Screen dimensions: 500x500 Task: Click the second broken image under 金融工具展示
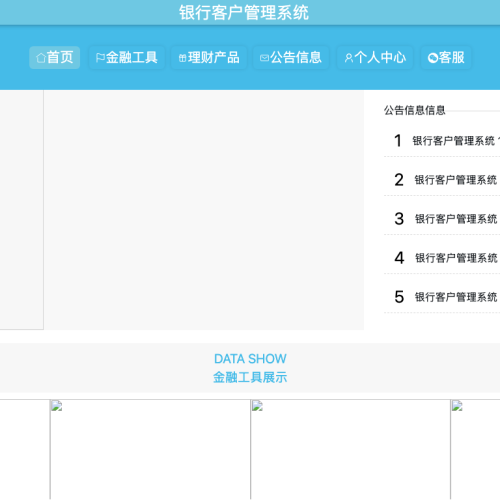350,449
